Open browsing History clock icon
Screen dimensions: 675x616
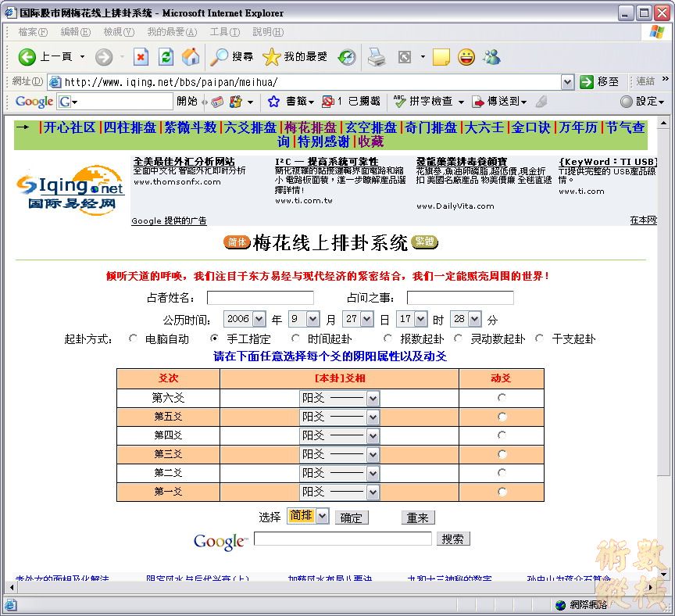coord(347,57)
